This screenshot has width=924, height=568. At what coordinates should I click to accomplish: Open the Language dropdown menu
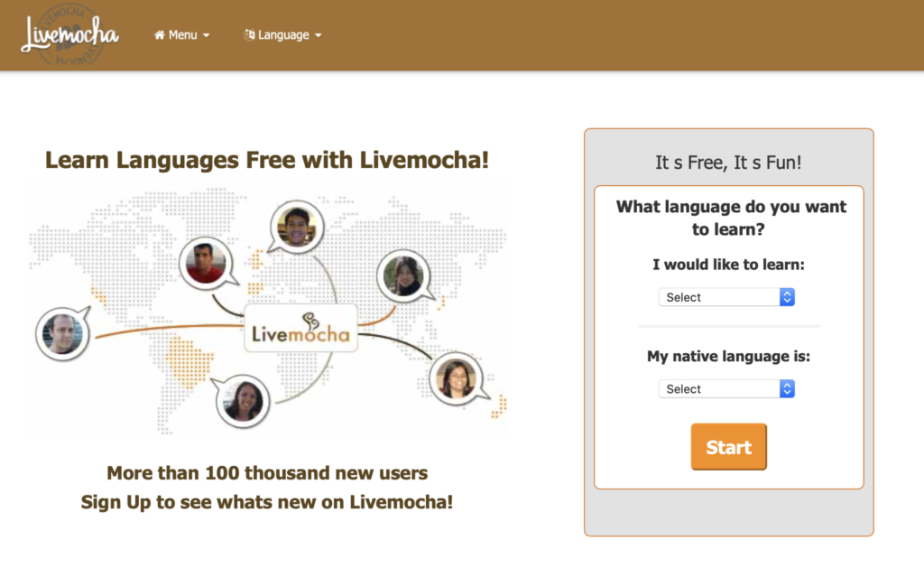pyautogui.click(x=282, y=35)
